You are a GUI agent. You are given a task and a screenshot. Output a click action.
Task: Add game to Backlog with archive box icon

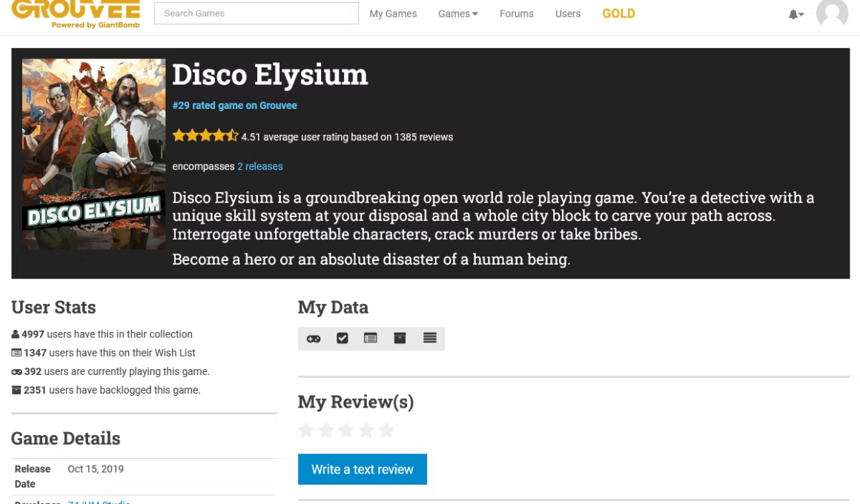tap(400, 339)
